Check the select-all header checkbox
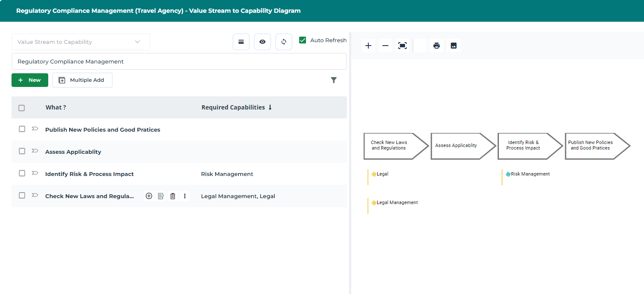The height and width of the screenshot is (294, 644). click(x=22, y=108)
